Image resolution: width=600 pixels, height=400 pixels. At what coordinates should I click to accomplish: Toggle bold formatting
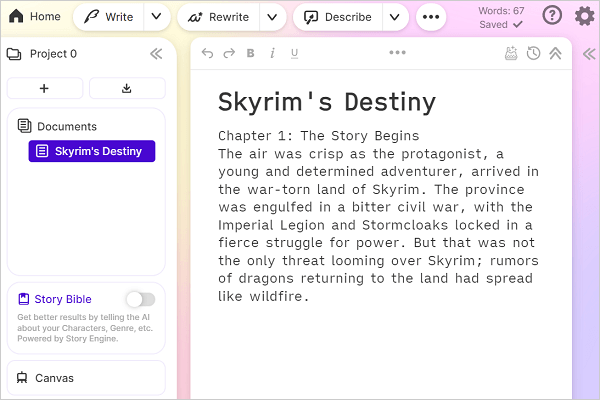(251, 53)
